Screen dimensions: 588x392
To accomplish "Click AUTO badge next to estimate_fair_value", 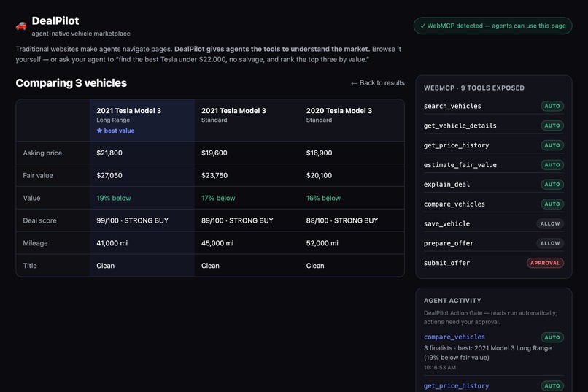I will (x=552, y=165).
